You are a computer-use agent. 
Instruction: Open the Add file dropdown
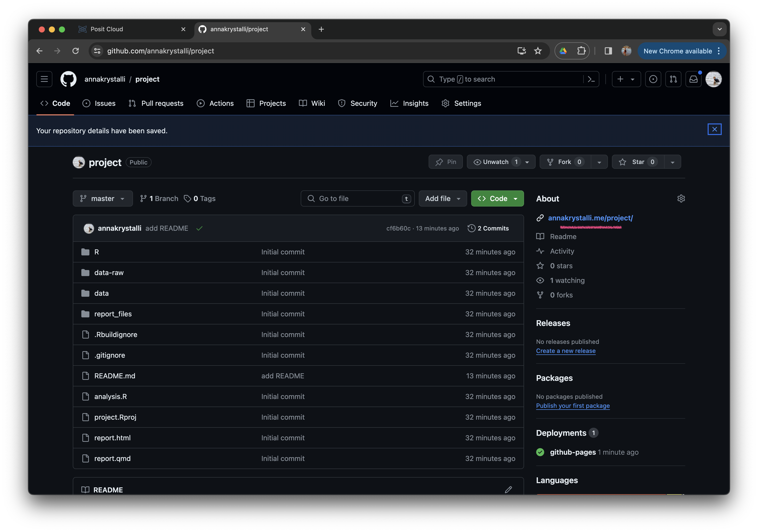[x=443, y=198]
